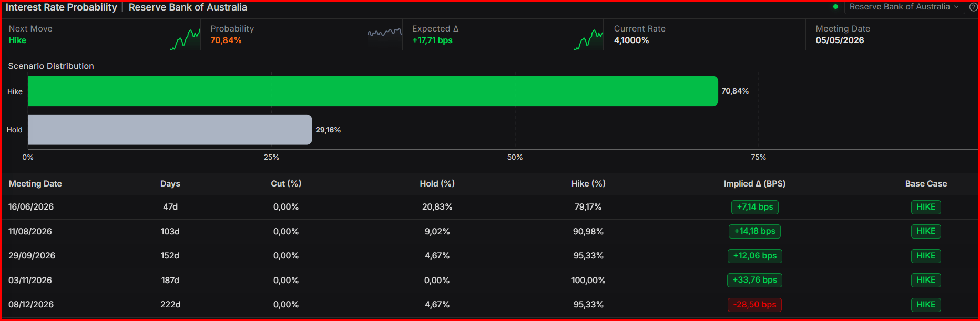Click the Expected Δ sparkline chart
Viewport: 980px width, 321px height.
click(x=588, y=39)
